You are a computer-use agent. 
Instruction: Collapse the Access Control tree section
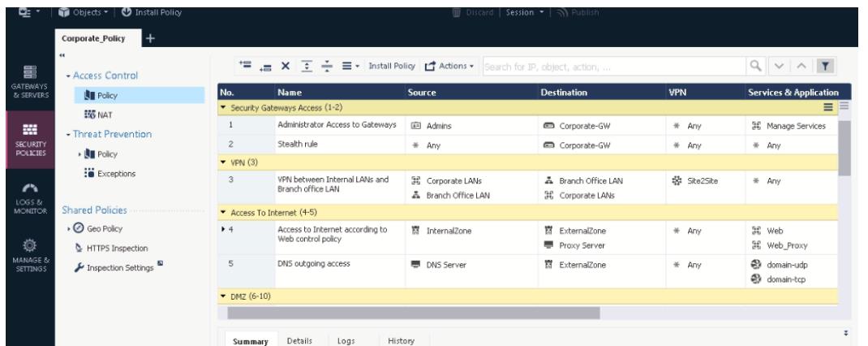tap(71, 76)
